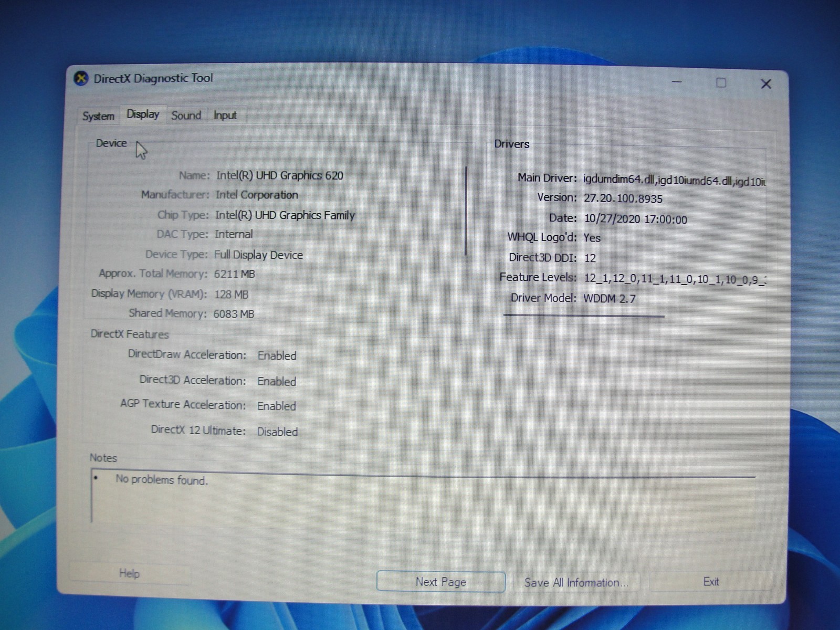Click Direct3D DDI value '12'
The width and height of the screenshot is (840, 630).
[x=590, y=258]
